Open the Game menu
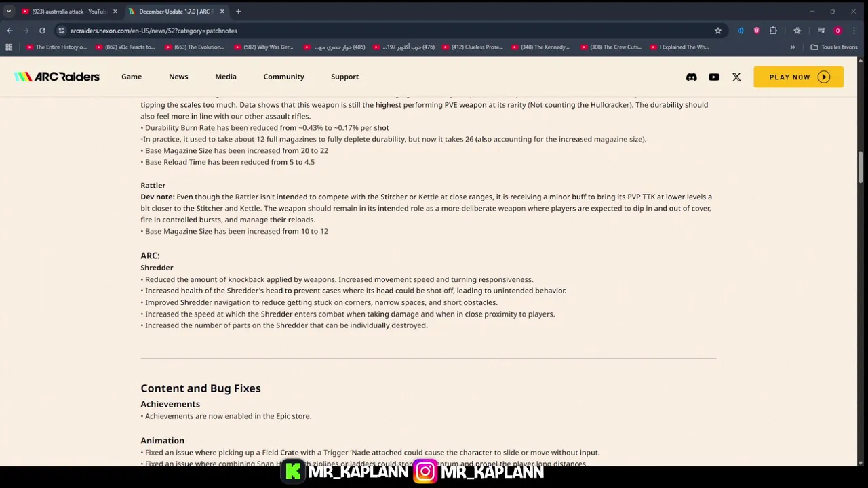The height and width of the screenshot is (488, 868). tap(132, 77)
